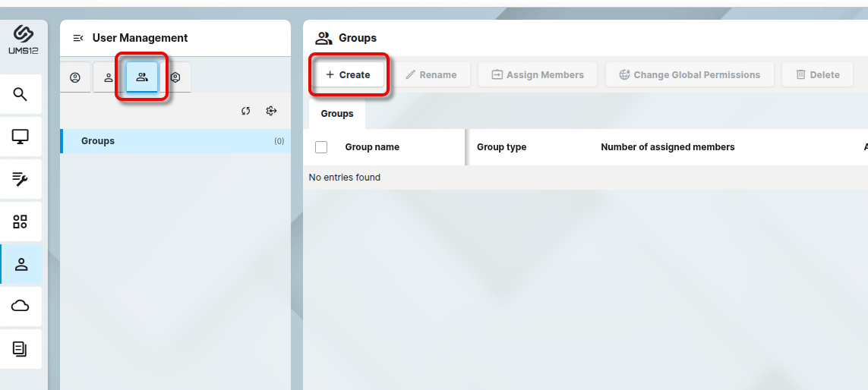Viewport: 868px width, 390px height.
Task: Click the Create button
Action: pyautogui.click(x=349, y=75)
